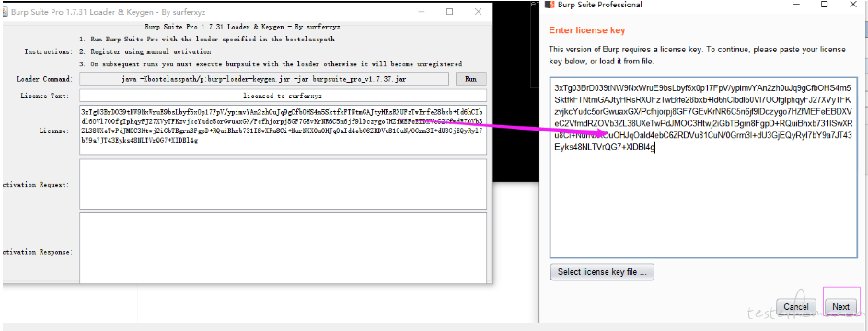Click the Burp Suite Professional title bar icon
This screenshot has height=331, width=868.
pos(550,5)
